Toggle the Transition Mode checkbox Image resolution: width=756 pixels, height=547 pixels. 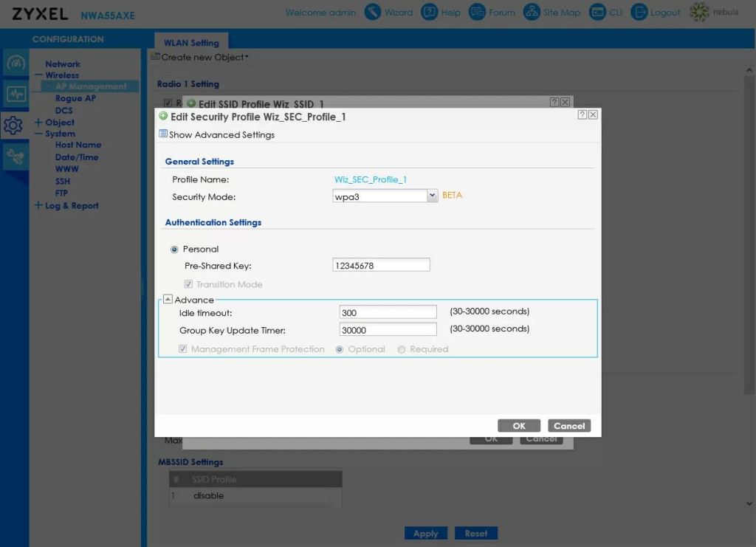[189, 284]
